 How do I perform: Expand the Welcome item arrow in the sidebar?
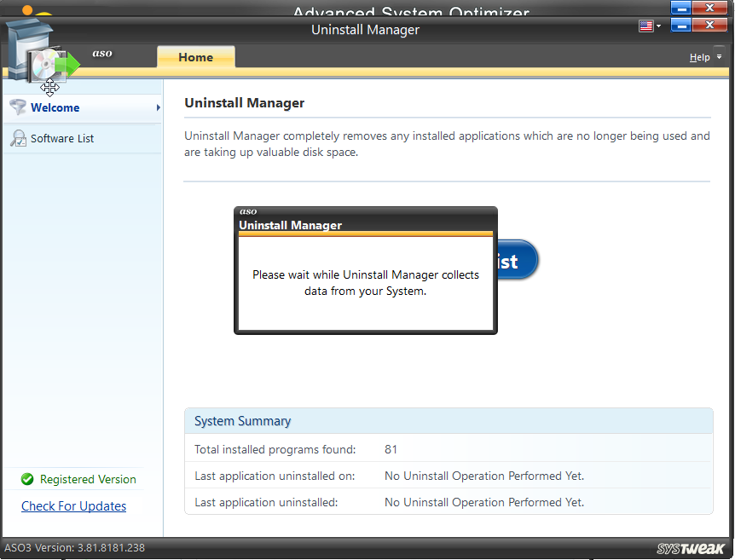[158, 107]
